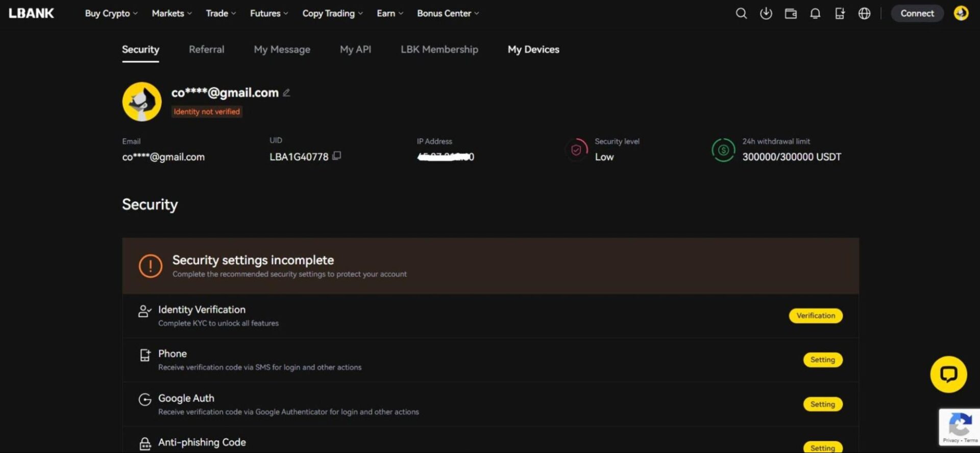Open the live chat support bubble
The image size is (980, 453).
pos(948,374)
